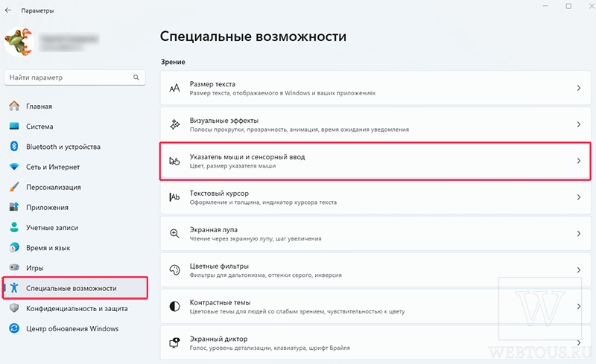Open Экранная лупа settings
The image size is (596, 364).
[x=375, y=234]
